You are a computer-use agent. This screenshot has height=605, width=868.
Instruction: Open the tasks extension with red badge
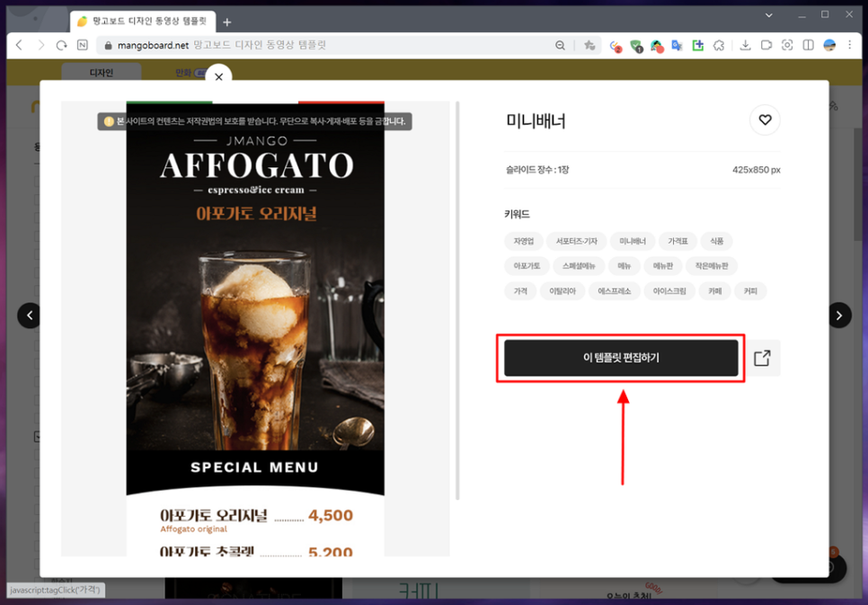615,46
